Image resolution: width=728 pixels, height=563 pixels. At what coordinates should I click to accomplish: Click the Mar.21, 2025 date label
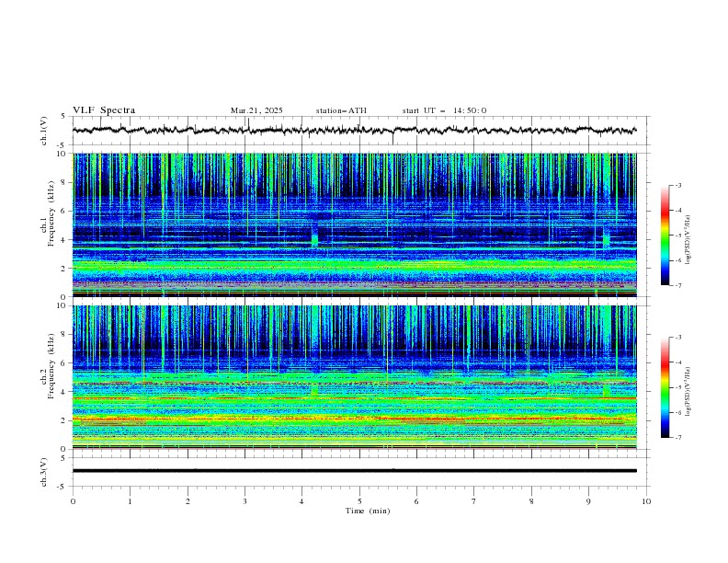[256, 110]
